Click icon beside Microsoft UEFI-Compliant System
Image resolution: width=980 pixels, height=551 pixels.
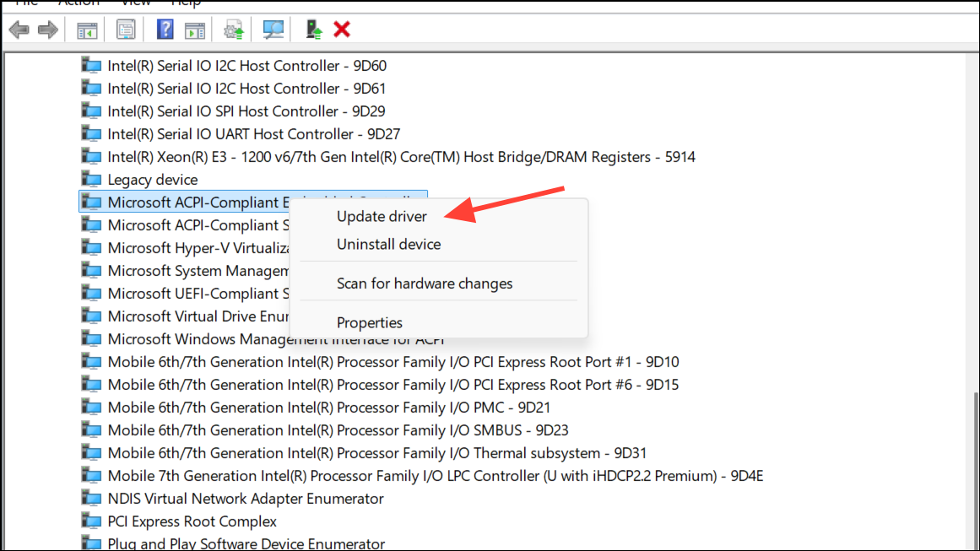click(91, 293)
